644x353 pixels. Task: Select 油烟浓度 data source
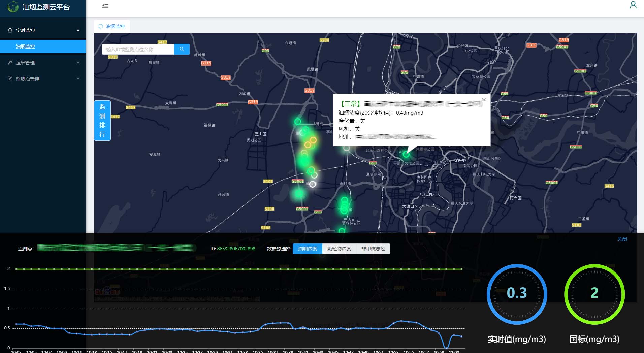(x=307, y=249)
